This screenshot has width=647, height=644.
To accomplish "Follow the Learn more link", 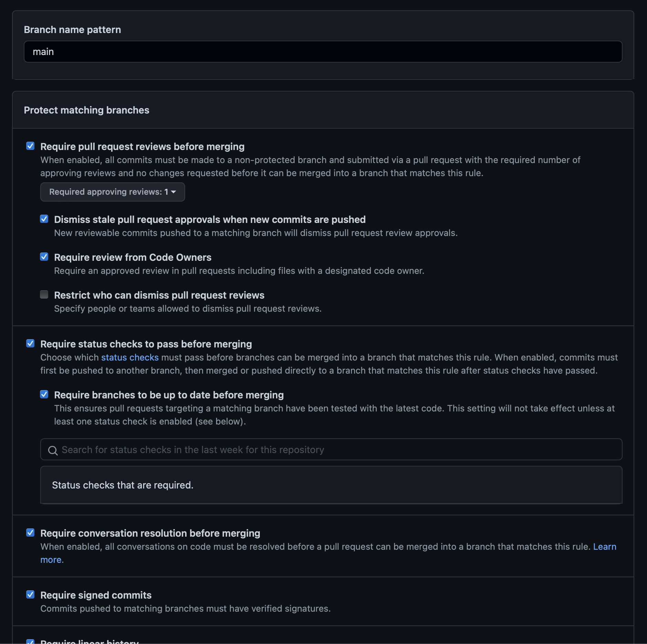I will point(605,547).
